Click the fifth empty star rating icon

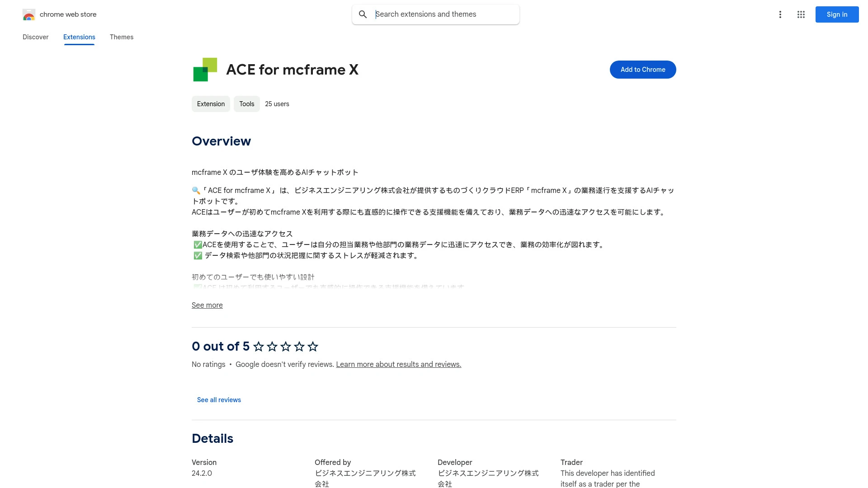tap(313, 346)
